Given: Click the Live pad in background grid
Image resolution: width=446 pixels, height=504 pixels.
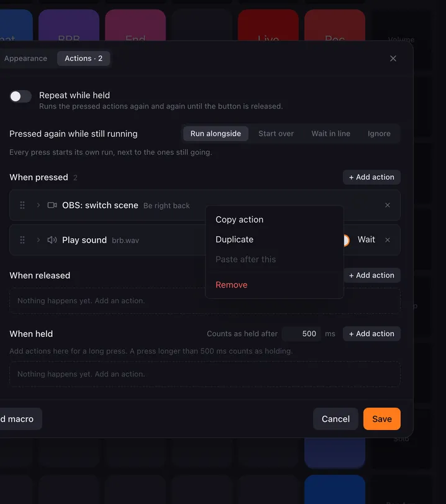Looking at the screenshot, I should point(268,25).
